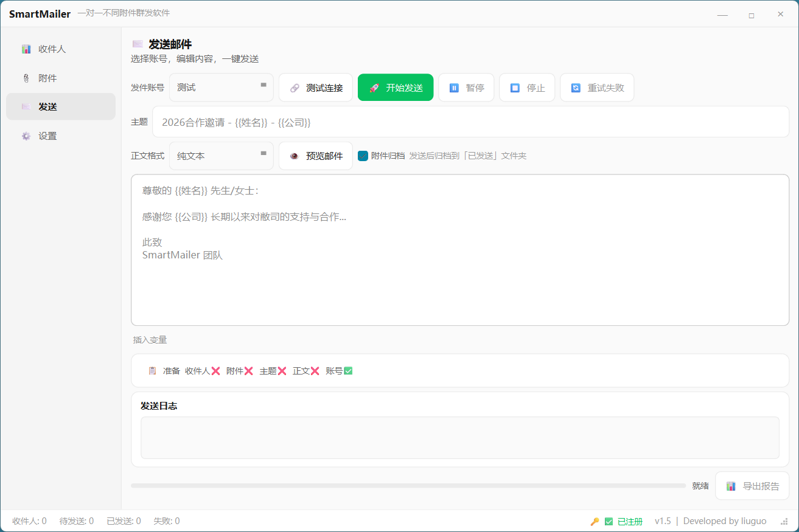Click the 暂停 button

click(466, 88)
